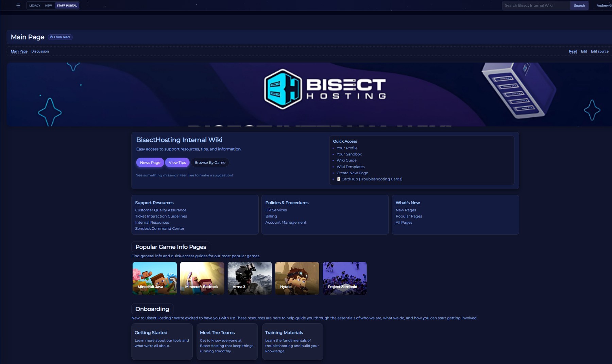
Task: Open the Edit source tab
Action: 600,51
